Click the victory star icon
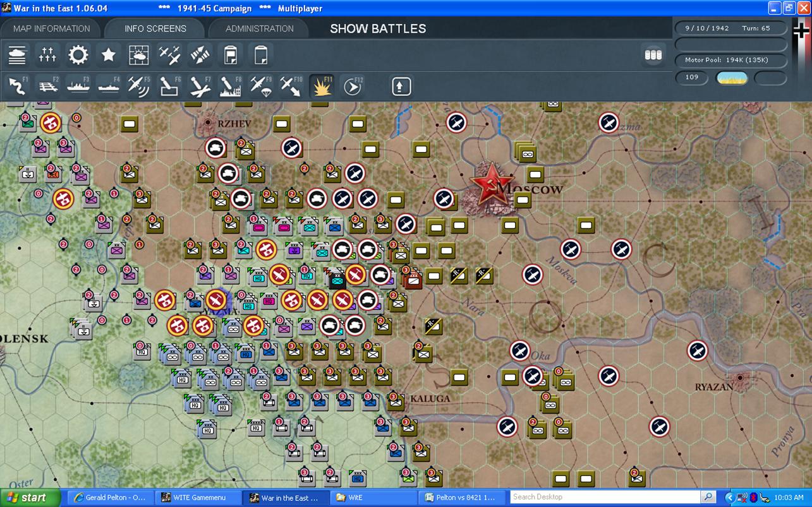 click(x=108, y=55)
